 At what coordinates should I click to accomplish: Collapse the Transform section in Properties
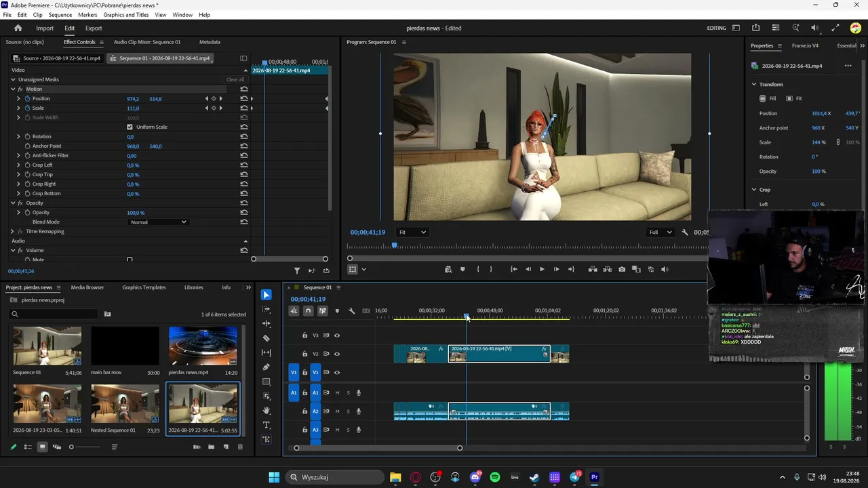(753, 85)
